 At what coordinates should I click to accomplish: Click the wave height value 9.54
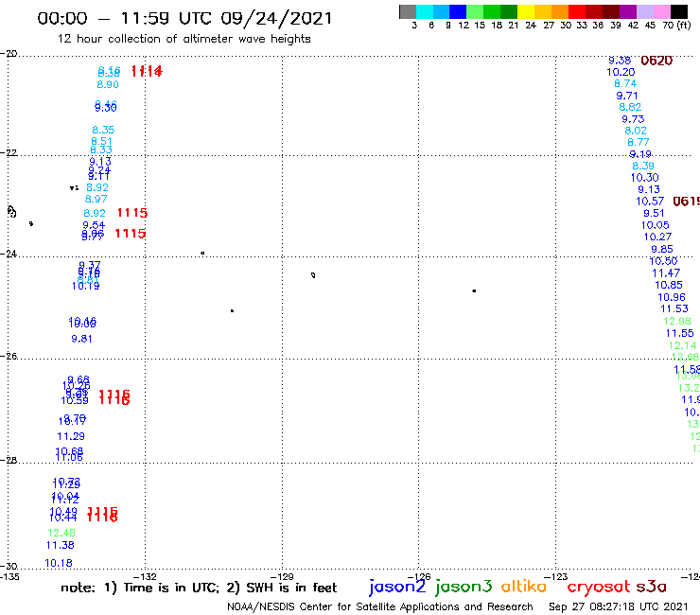click(x=94, y=225)
